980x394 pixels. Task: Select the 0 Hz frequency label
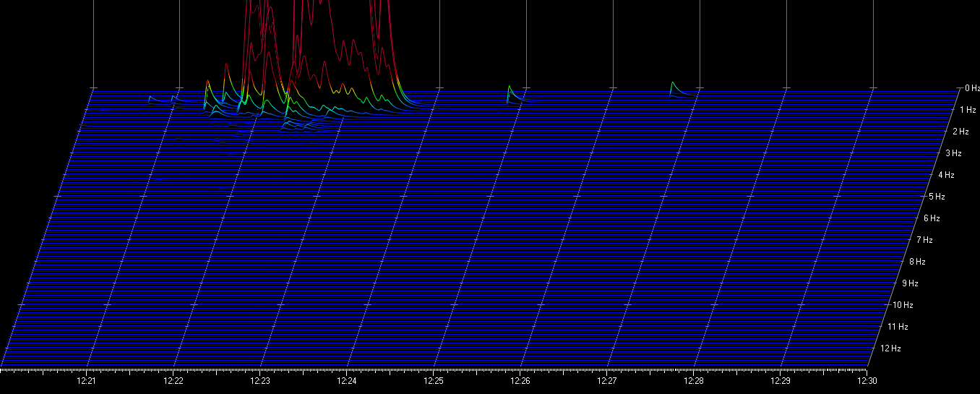point(973,88)
